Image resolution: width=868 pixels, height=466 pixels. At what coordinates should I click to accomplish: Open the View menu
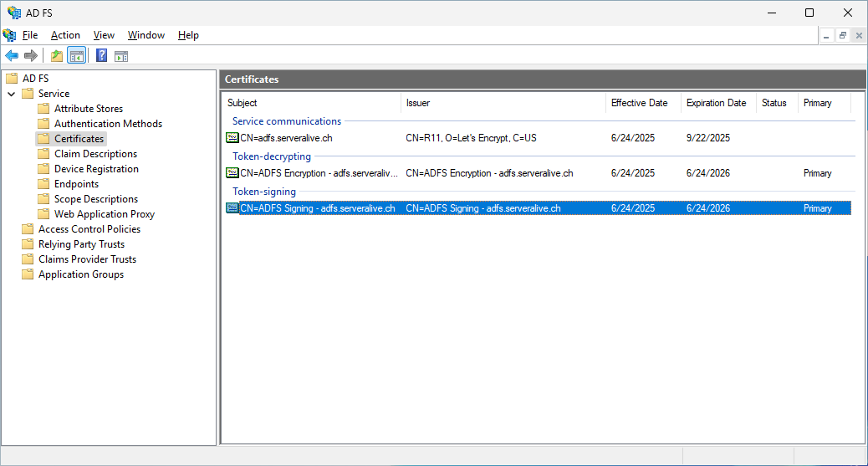pos(104,35)
